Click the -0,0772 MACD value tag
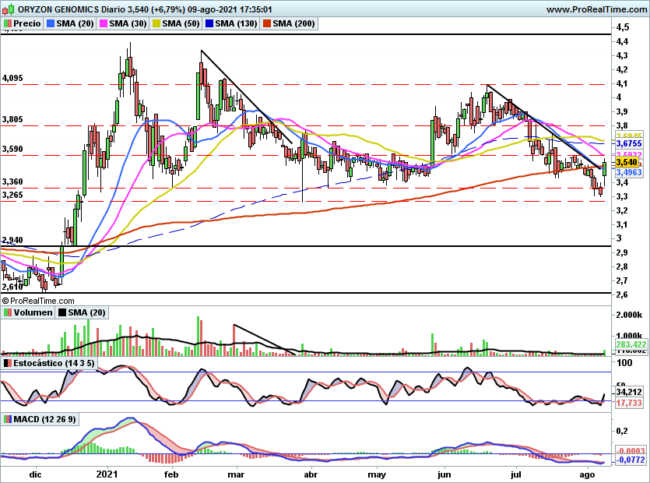The width and height of the screenshot is (650, 483). pos(631,460)
